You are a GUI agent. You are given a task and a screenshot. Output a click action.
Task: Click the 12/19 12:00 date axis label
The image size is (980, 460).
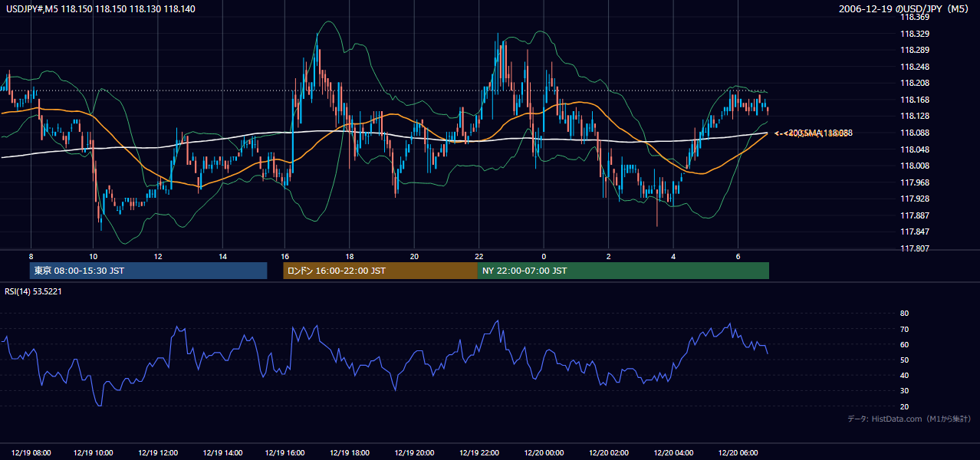159,453
